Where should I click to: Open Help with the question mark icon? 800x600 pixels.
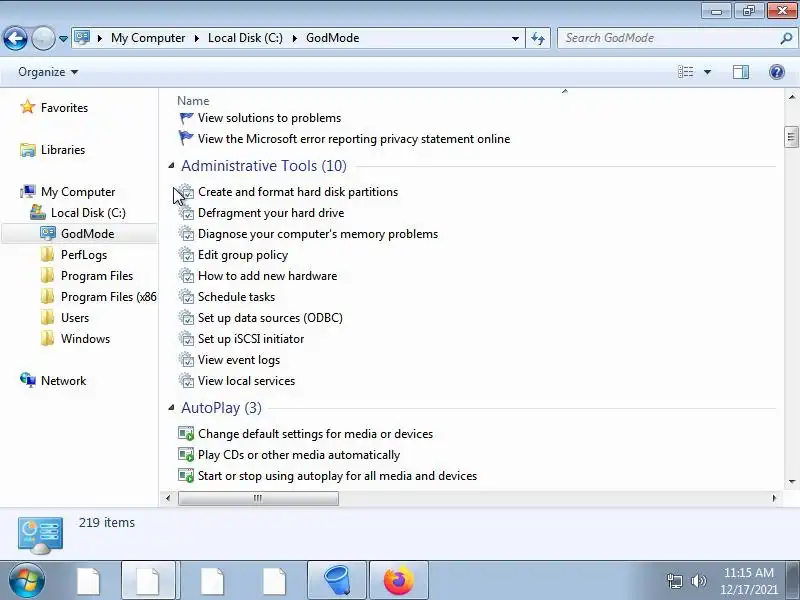coord(777,72)
